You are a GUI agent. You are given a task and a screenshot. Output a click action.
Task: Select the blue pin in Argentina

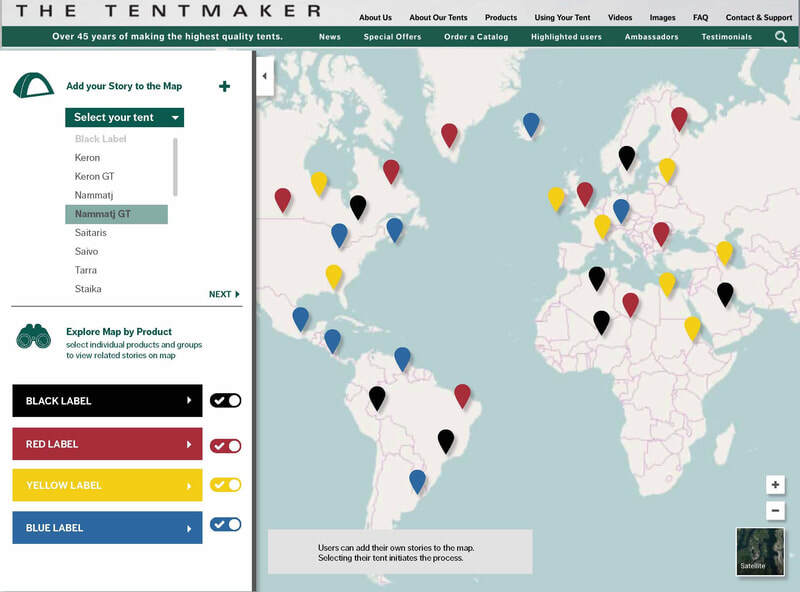(417, 481)
